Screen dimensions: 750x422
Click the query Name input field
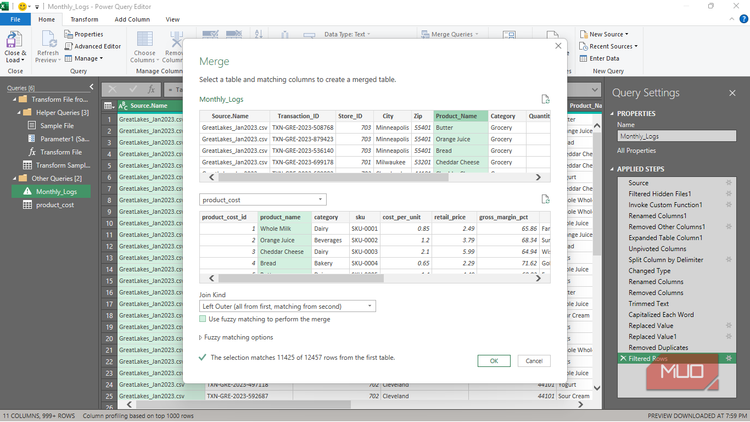(x=676, y=136)
